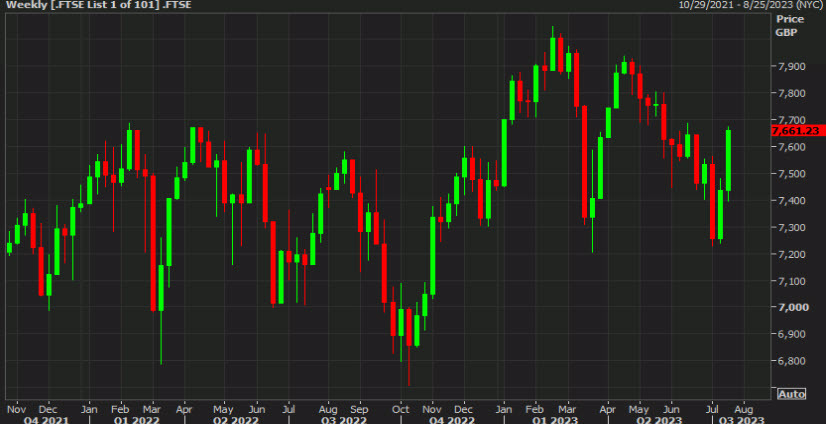This screenshot has width=826, height=424.
Task: Click the 6,800 price axis label
Action: pos(791,361)
